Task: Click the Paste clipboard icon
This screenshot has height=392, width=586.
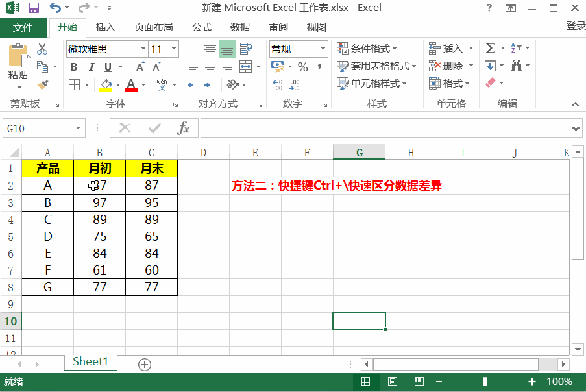Action: [19, 55]
